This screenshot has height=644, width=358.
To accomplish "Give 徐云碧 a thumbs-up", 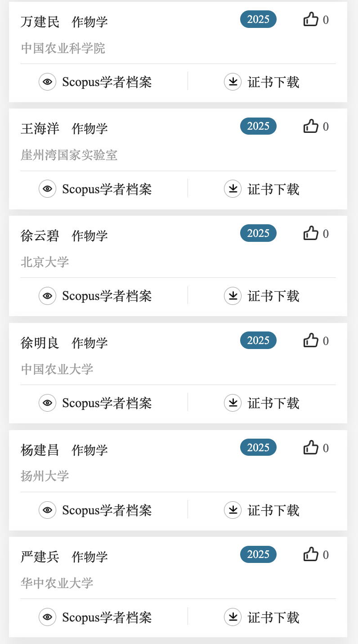I will (311, 233).
